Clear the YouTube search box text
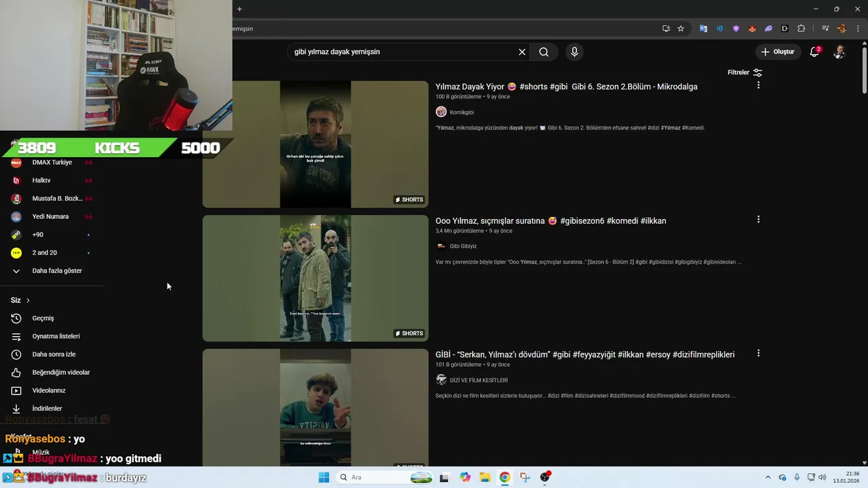This screenshot has height=488, width=868. pos(522,52)
